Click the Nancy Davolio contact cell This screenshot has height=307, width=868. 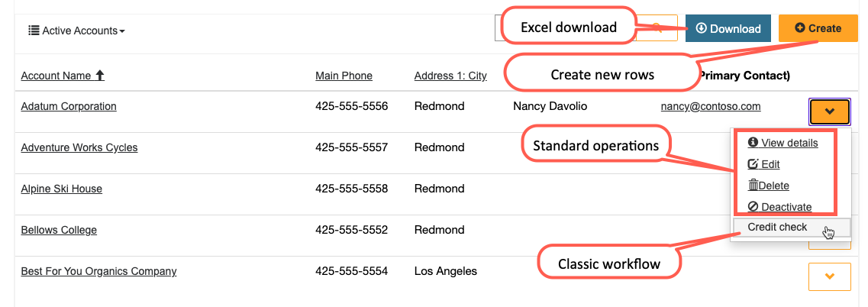[x=550, y=106]
